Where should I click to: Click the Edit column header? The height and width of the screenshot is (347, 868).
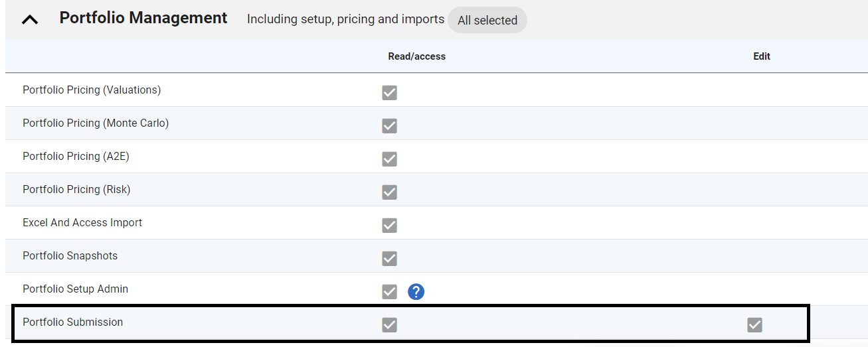pyautogui.click(x=762, y=56)
